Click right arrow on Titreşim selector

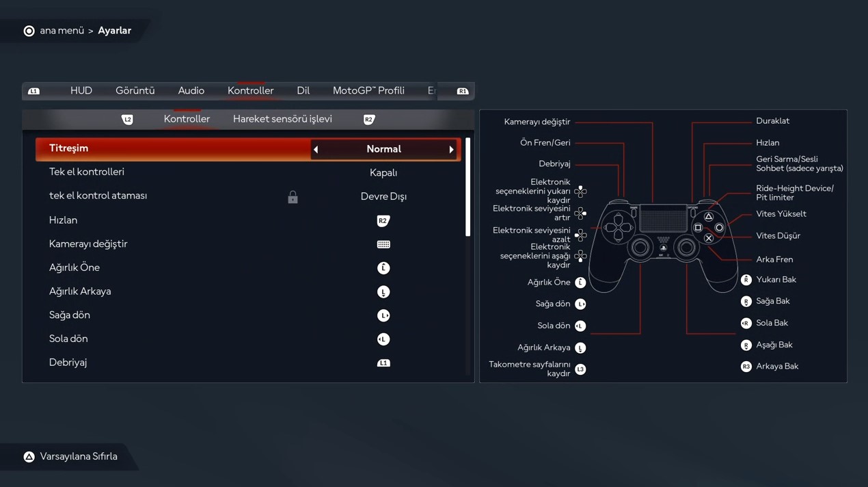point(451,150)
